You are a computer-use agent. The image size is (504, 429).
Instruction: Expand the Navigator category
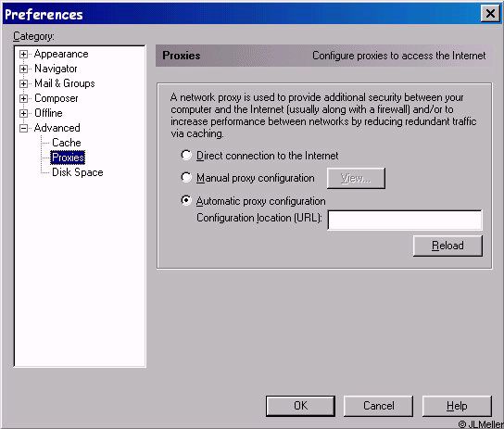[x=23, y=69]
